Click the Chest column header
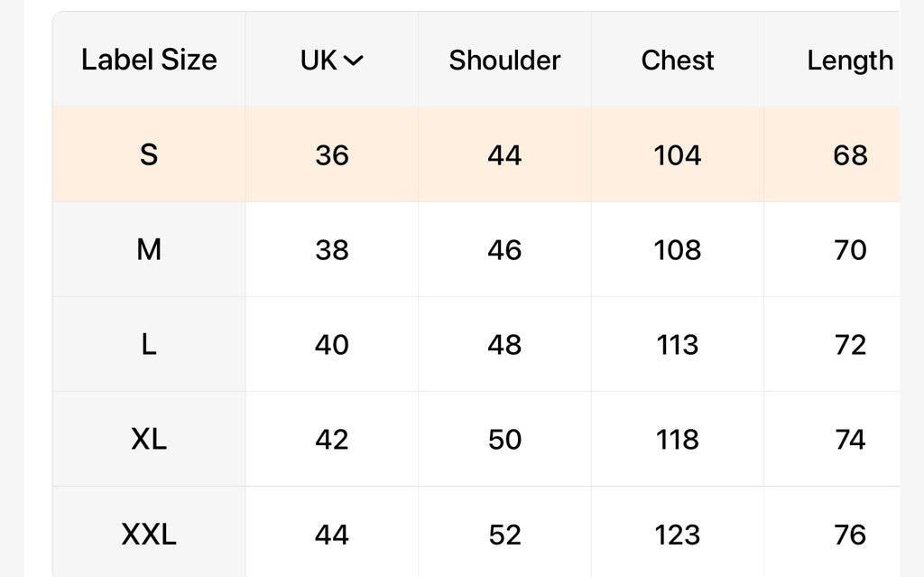 (x=677, y=60)
